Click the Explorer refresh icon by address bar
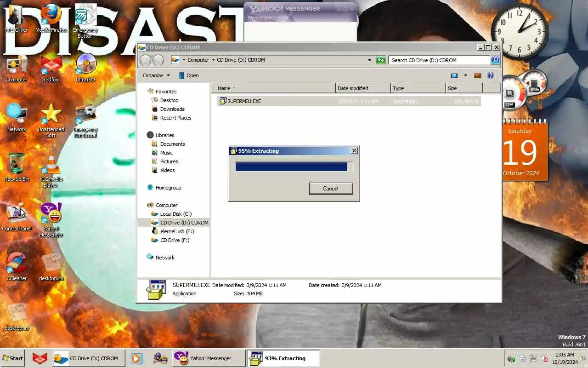Image resolution: width=588 pixels, height=368 pixels. tap(381, 60)
